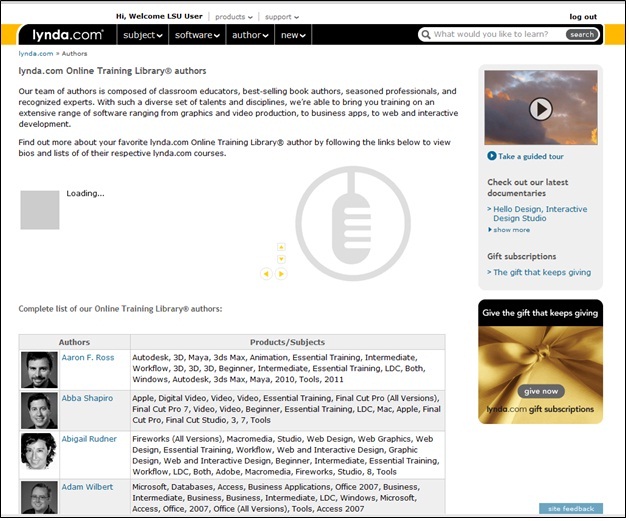Click the site feedback button
The width and height of the screenshot is (629, 521).
pyautogui.click(x=571, y=509)
